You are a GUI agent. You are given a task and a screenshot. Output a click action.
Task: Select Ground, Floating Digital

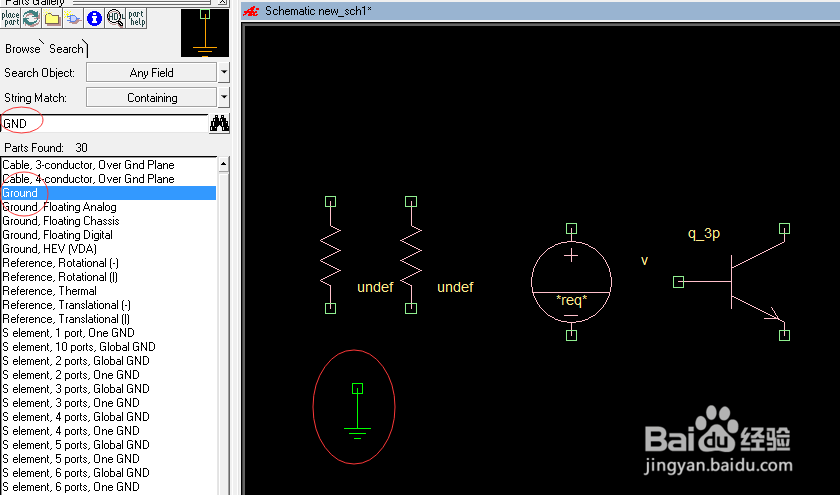109,235
